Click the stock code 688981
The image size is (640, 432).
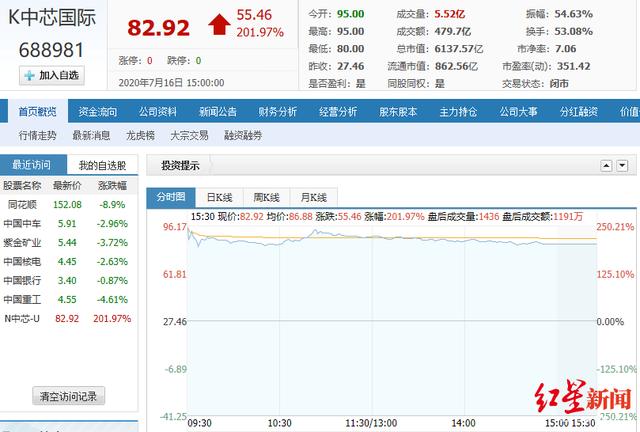click(x=51, y=50)
